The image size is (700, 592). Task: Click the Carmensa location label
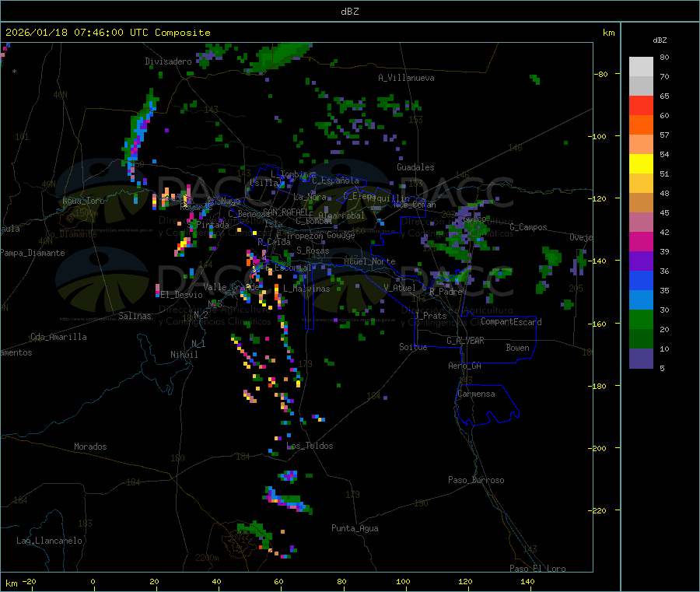tap(476, 394)
